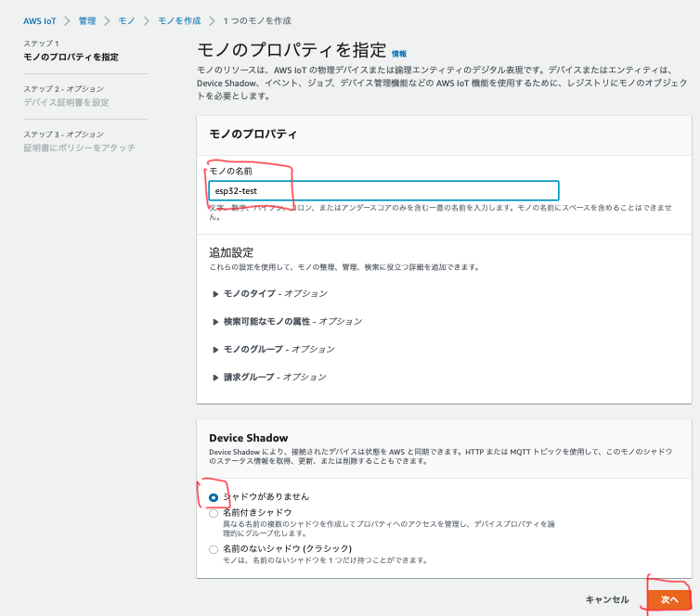700x616 pixels.
Task: Open the モノ breadcrumb link
Action: pyautogui.click(x=126, y=21)
